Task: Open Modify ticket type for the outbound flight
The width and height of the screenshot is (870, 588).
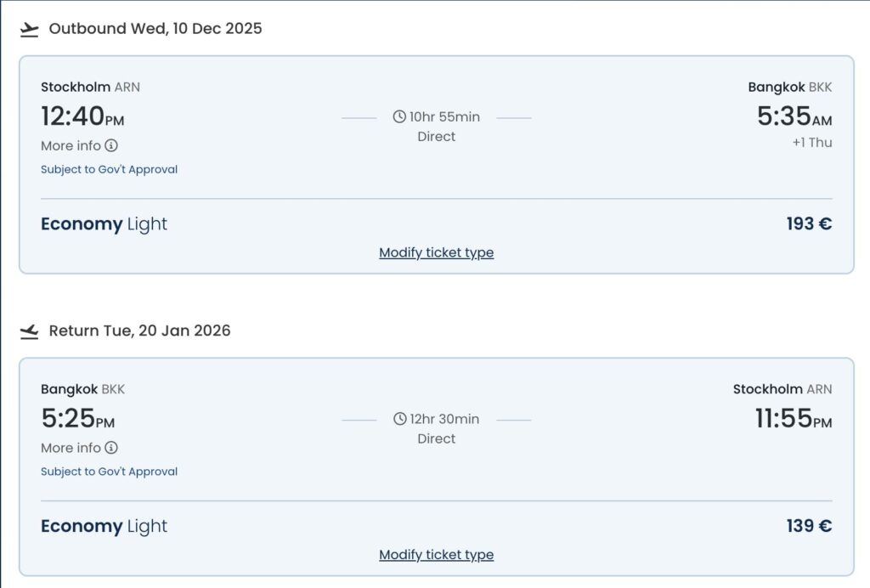Action: (436, 252)
